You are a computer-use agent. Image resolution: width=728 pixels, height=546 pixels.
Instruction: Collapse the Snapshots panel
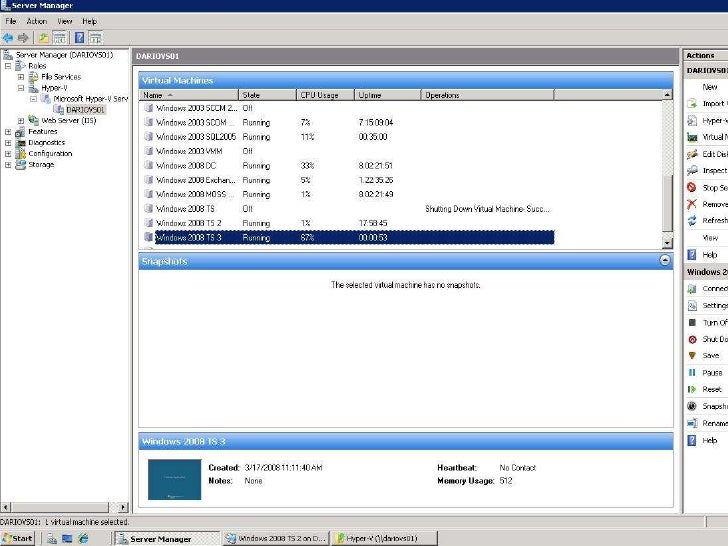pyautogui.click(x=665, y=260)
